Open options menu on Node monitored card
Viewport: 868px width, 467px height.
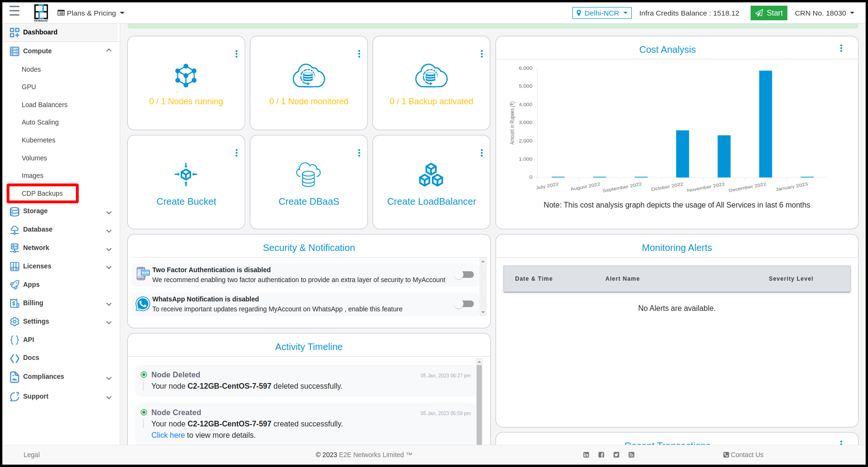(359, 54)
